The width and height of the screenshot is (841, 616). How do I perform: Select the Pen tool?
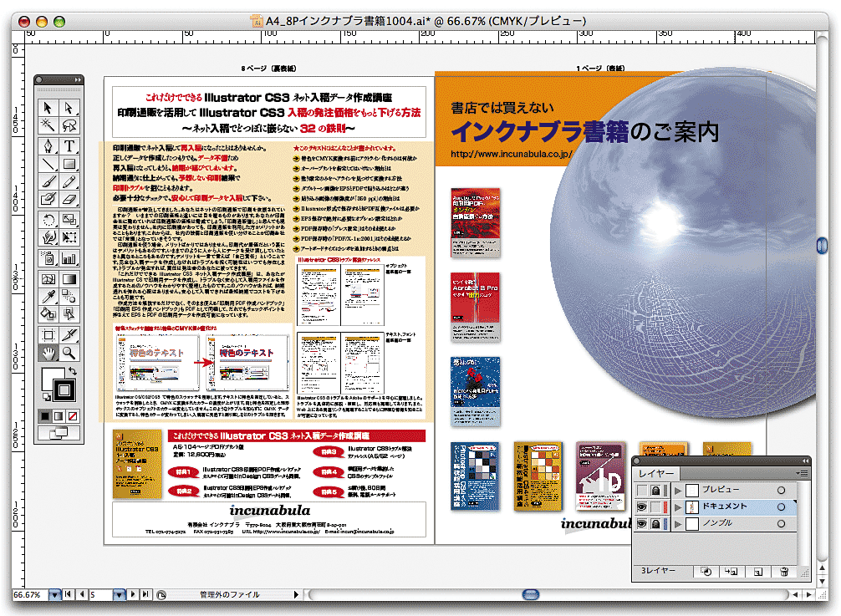point(48,145)
